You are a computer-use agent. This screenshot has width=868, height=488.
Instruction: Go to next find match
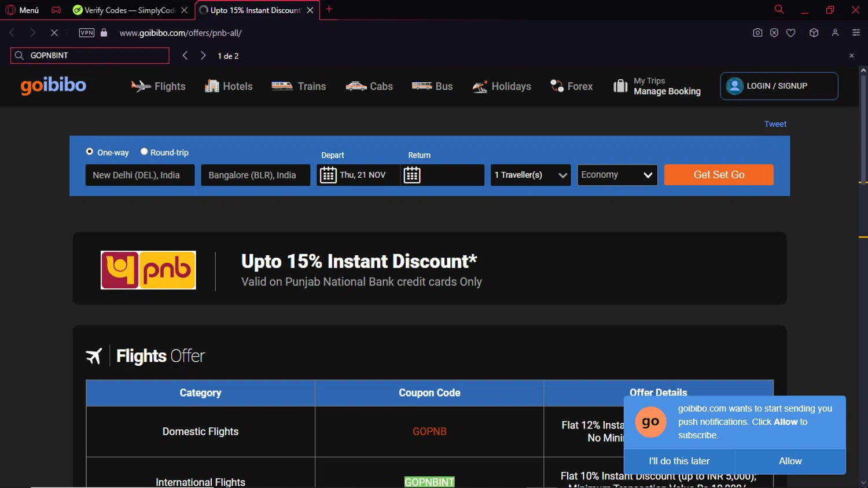(203, 56)
